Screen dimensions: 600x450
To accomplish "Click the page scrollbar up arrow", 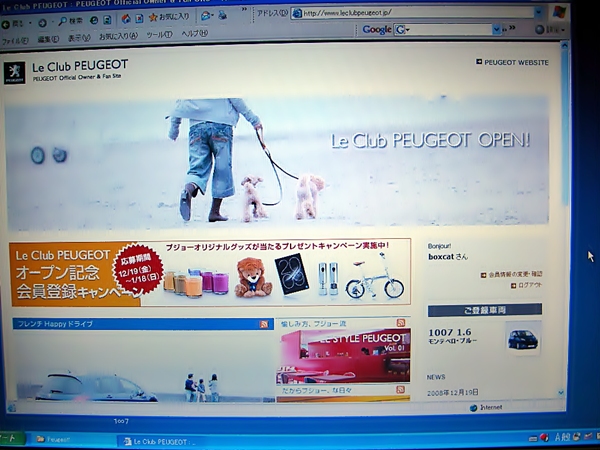I will [564, 46].
